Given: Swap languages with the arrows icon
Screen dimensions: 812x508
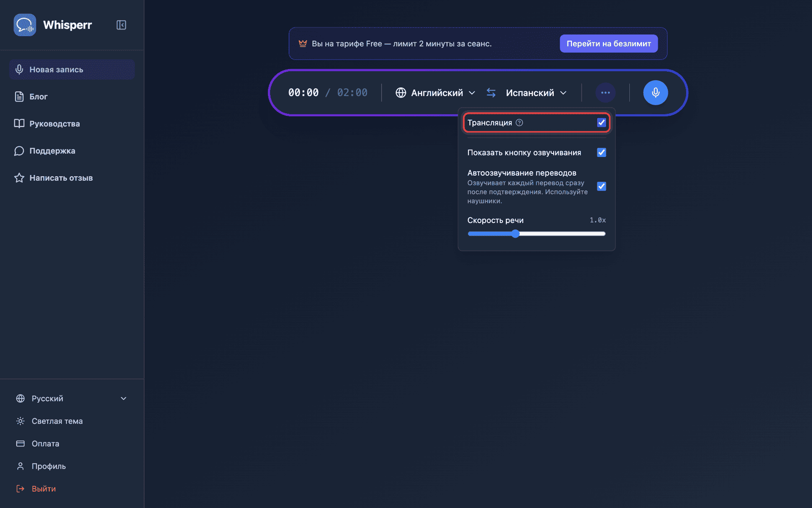Looking at the screenshot, I should (491, 92).
